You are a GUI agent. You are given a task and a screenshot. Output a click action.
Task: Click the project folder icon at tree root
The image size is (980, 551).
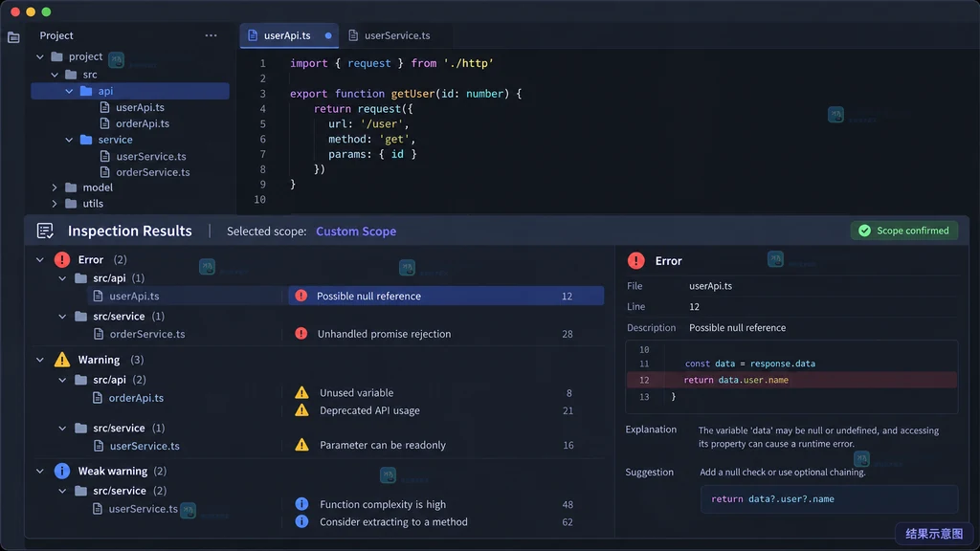56,56
